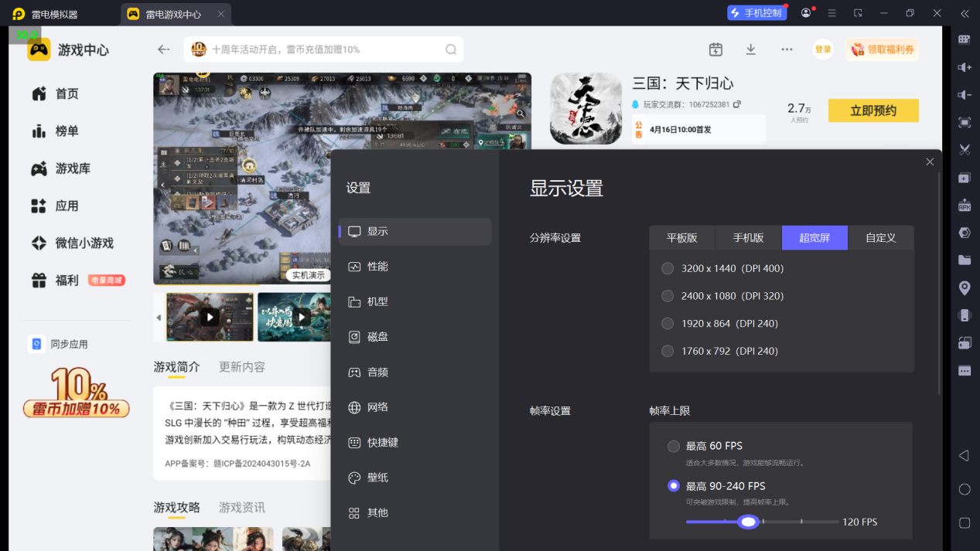Click the 领取福利券 button
980x551 pixels.
[x=883, y=49]
